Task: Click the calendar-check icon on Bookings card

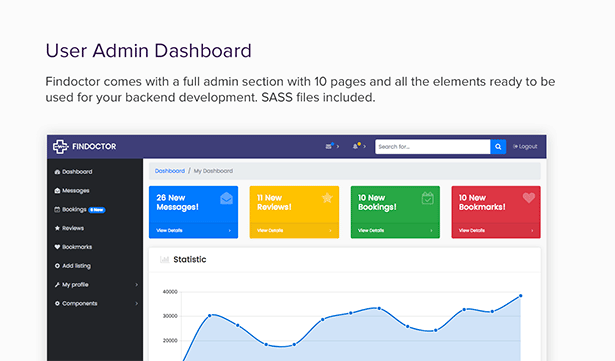Action: [x=428, y=198]
